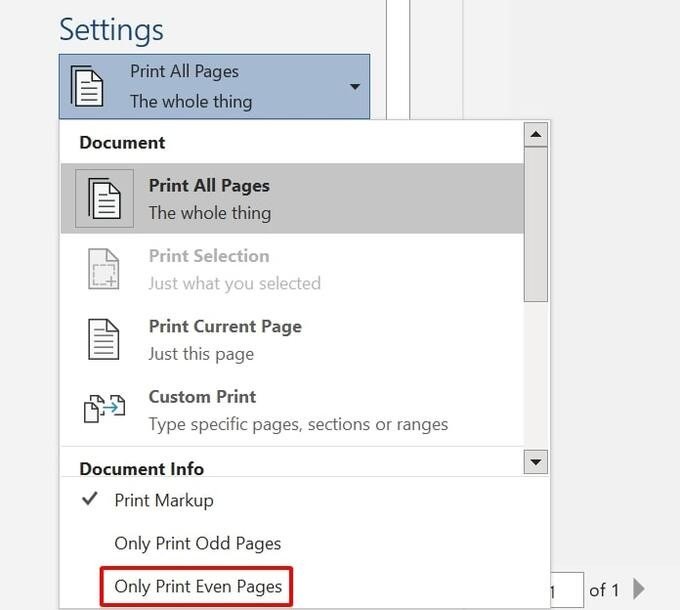Click the next page arrow icon
Screen dimensions: 680x610
[x=640, y=589]
